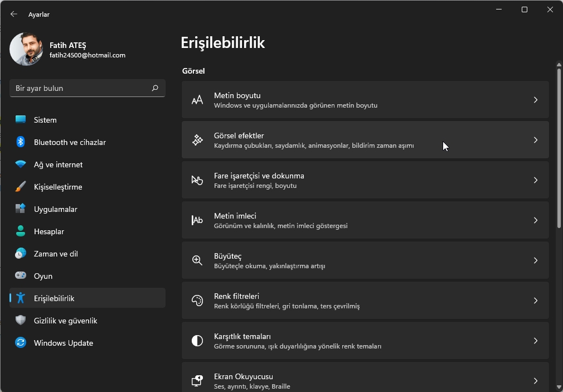Click the Renk filtreleri palette icon

(x=197, y=301)
